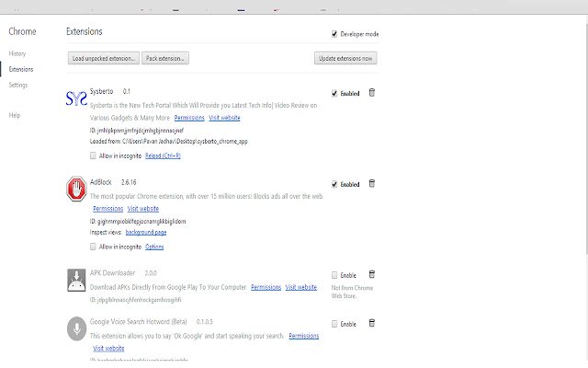Click the APK Downloader version 2.0.0 text

point(151,273)
